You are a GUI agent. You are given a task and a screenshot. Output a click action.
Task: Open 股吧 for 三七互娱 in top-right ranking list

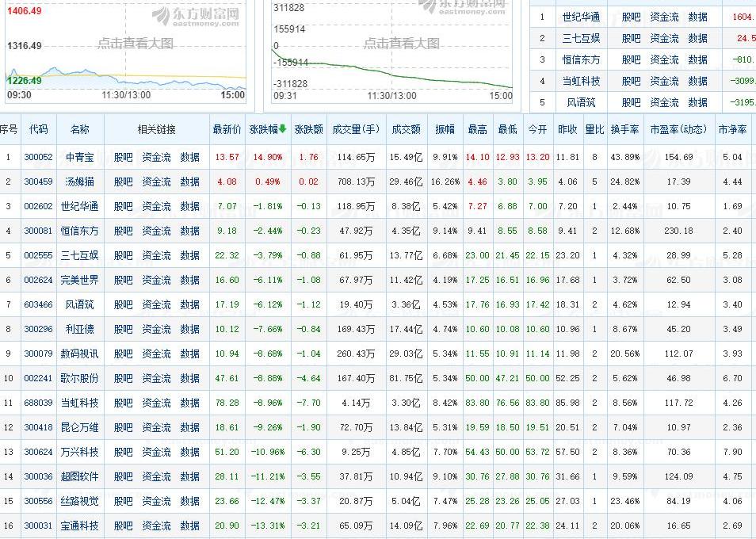[631, 38]
